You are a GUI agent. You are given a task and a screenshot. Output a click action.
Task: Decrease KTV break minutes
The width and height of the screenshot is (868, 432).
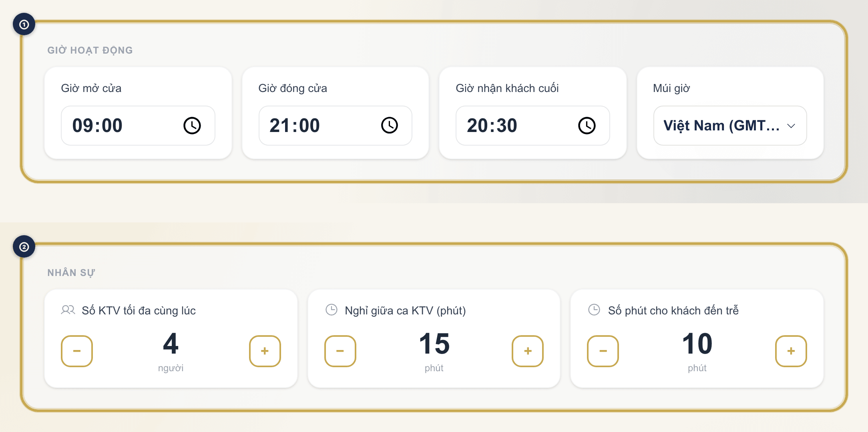340,351
